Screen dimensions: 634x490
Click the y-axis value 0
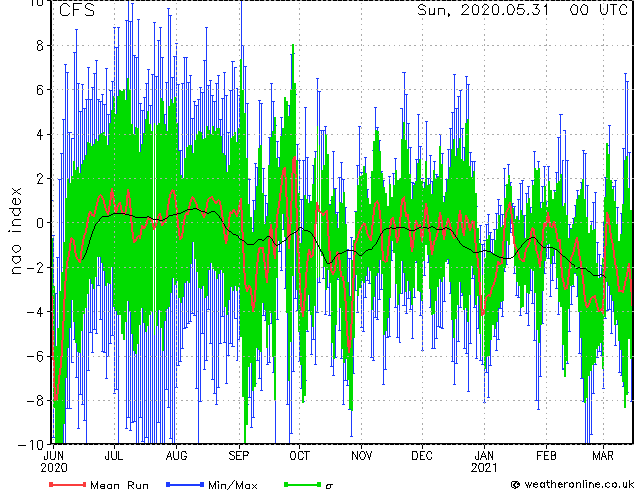pyautogui.click(x=40, y=223)
